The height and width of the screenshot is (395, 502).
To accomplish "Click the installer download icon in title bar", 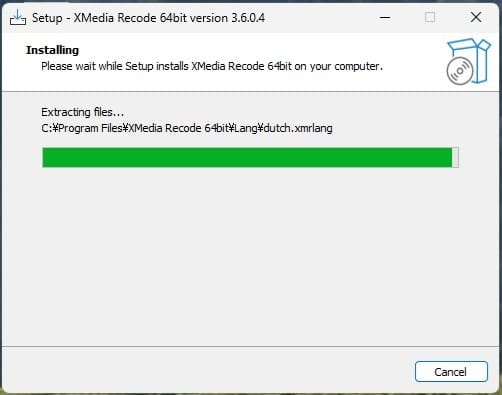I will 18,17.
